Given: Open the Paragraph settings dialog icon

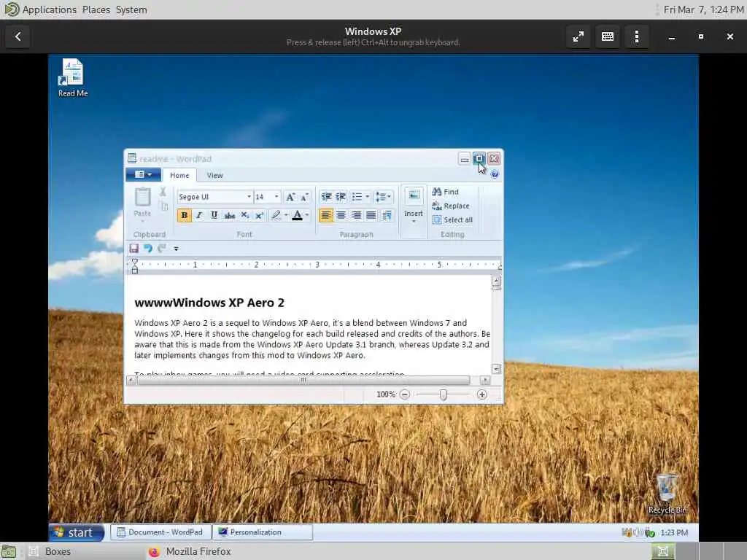Looking at the screenshot, I should pyautogui.click(x=387, y=215).
